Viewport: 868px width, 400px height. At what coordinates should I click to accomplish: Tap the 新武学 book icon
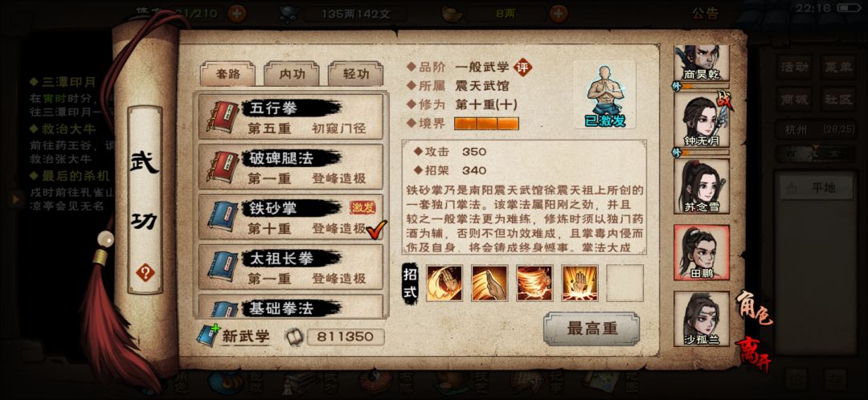207,336
